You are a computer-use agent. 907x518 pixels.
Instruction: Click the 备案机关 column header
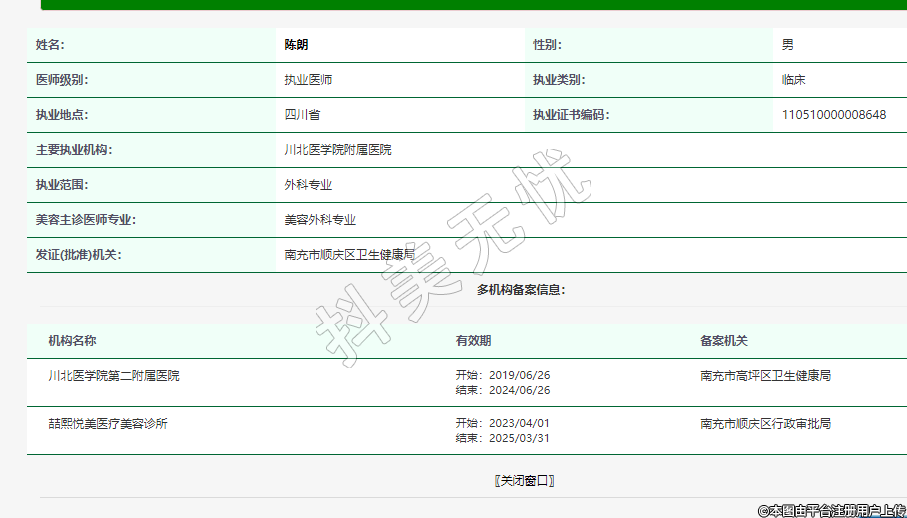pos(724,341)
